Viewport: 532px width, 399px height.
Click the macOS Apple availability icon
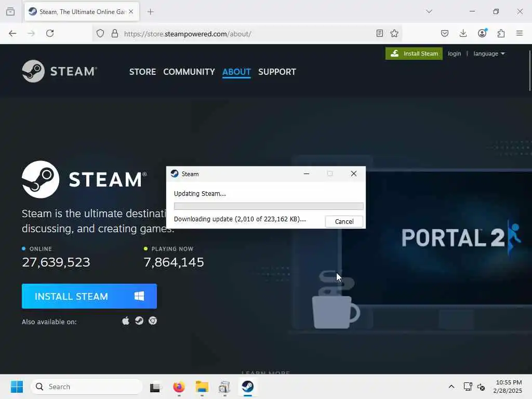[126, 321]
